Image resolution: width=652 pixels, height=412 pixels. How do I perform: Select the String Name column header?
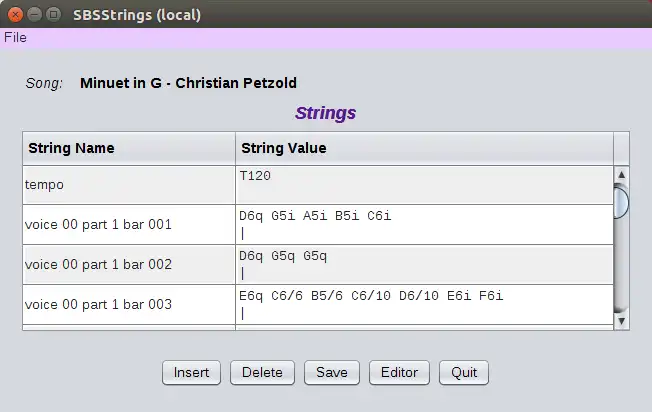pos(129,148)
